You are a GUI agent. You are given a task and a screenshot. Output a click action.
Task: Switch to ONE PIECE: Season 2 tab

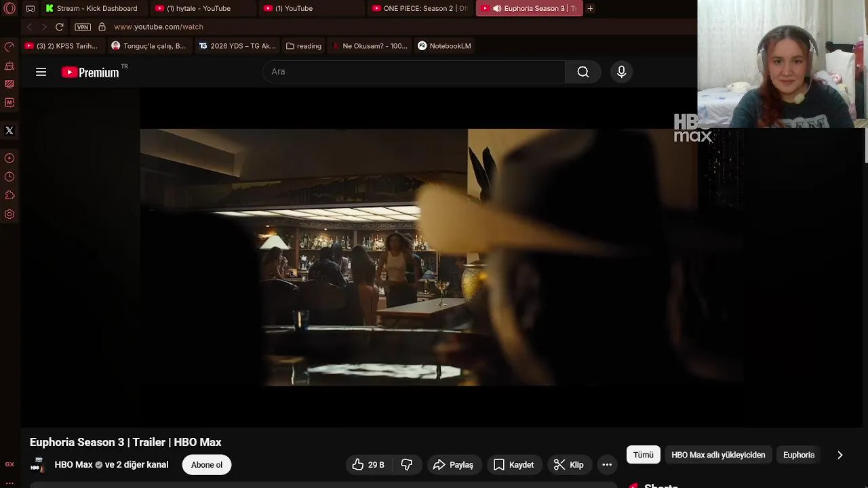pos(420,8)
